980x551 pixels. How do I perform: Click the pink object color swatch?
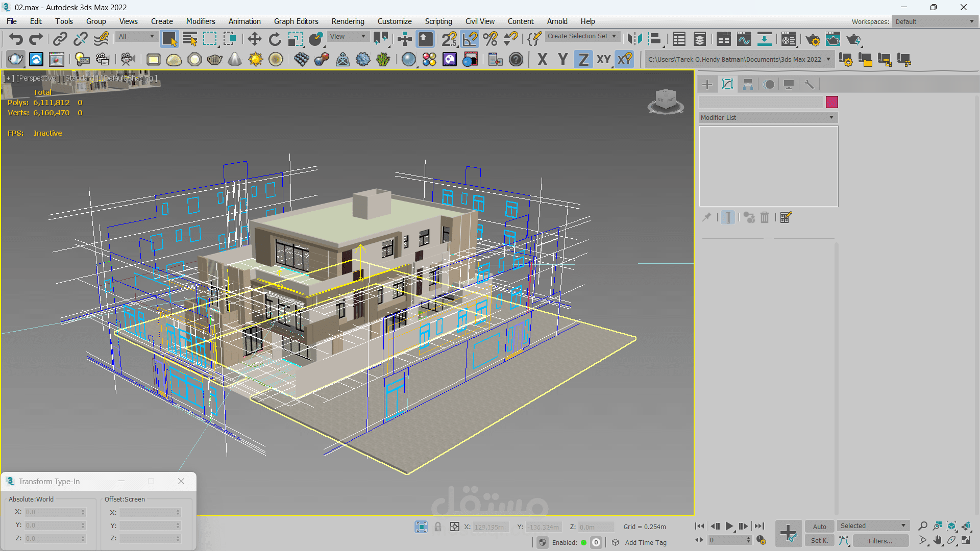tap(831, 102)
